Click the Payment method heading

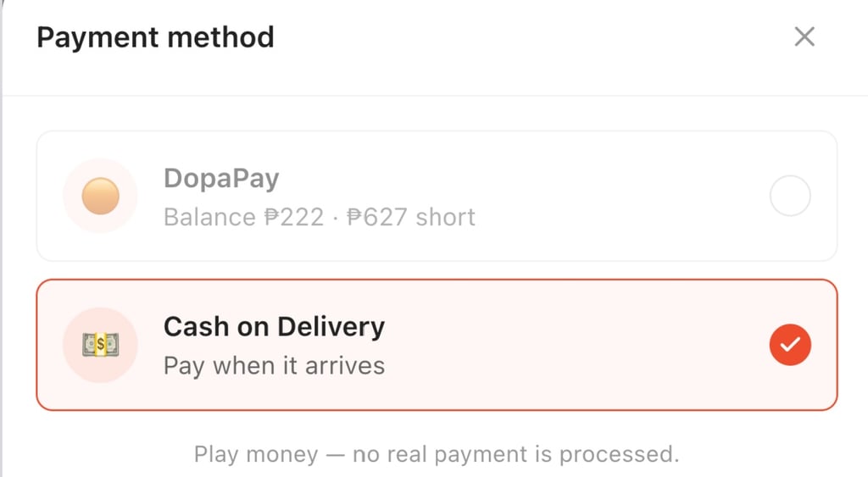[156, 37]
